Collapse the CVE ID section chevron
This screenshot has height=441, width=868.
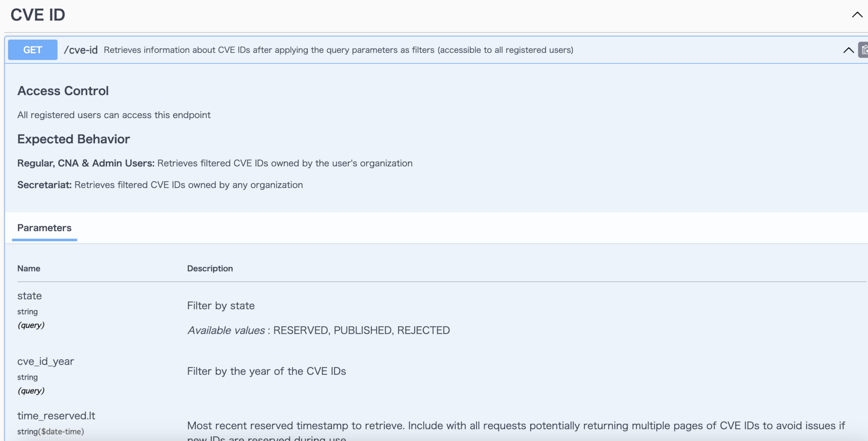click(x=857, y=15)
